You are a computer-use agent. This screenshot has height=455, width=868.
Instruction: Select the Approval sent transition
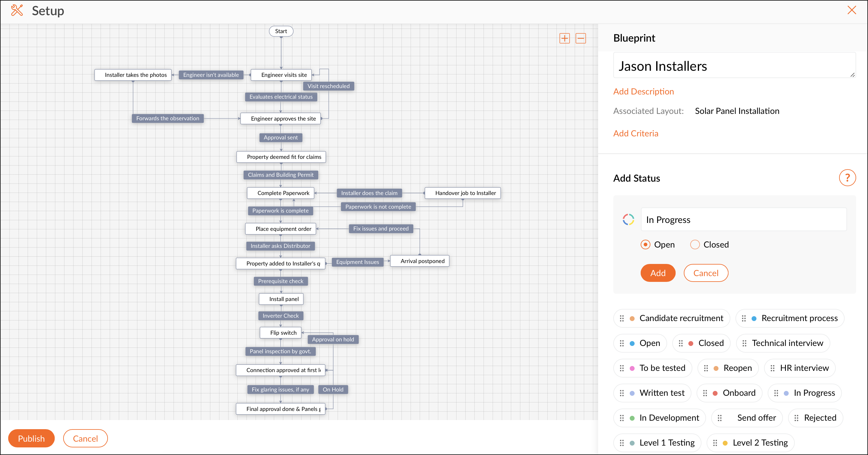[x=281, y=137]
